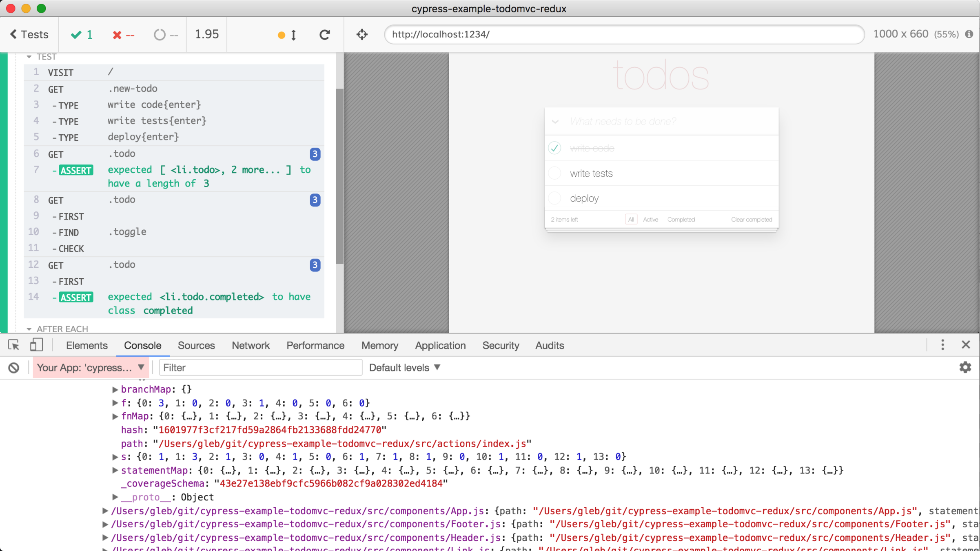980x551 pixels.
Task: Open console settings gear icon
Action: tap(965, 367)
